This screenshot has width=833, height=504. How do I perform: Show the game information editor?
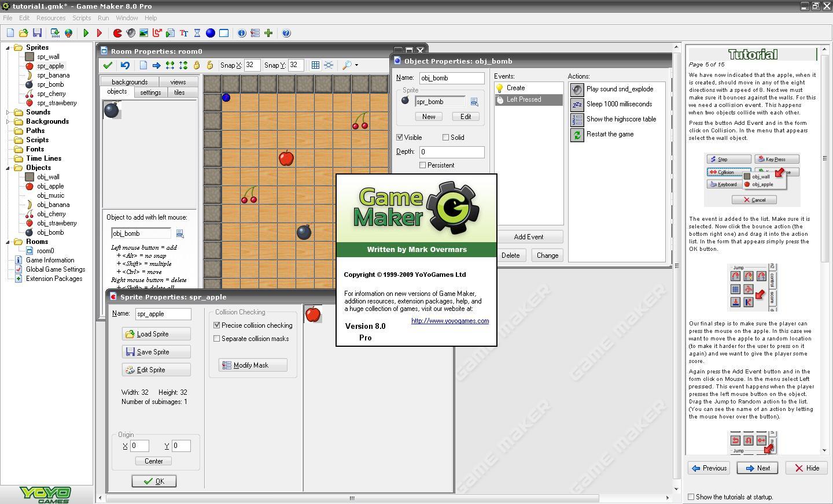coord(241,33)
